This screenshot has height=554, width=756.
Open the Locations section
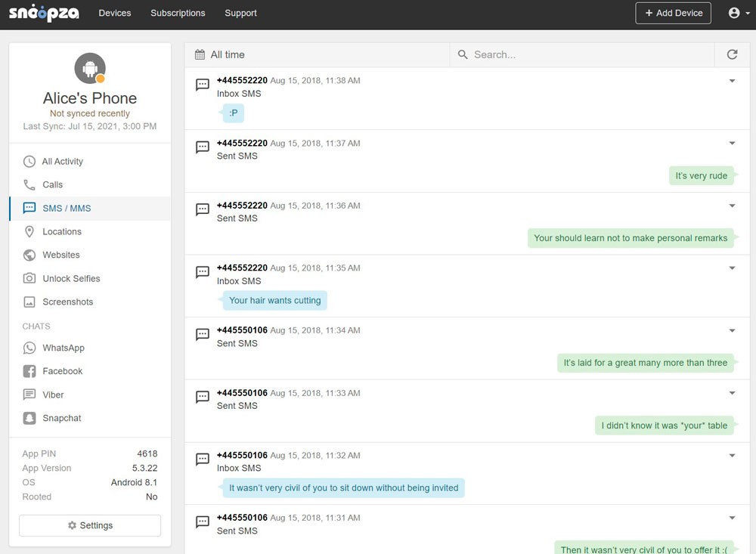(x=90, y=231)
